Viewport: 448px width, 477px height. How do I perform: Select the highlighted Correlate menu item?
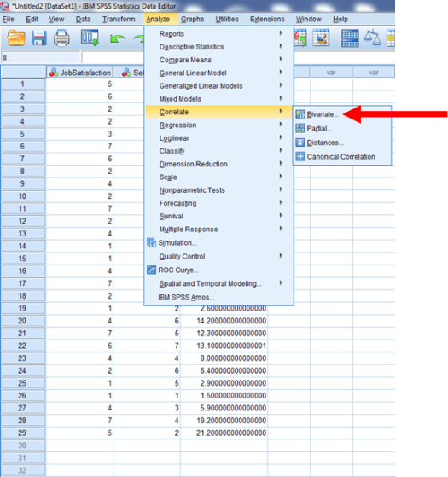coord(218,112)
